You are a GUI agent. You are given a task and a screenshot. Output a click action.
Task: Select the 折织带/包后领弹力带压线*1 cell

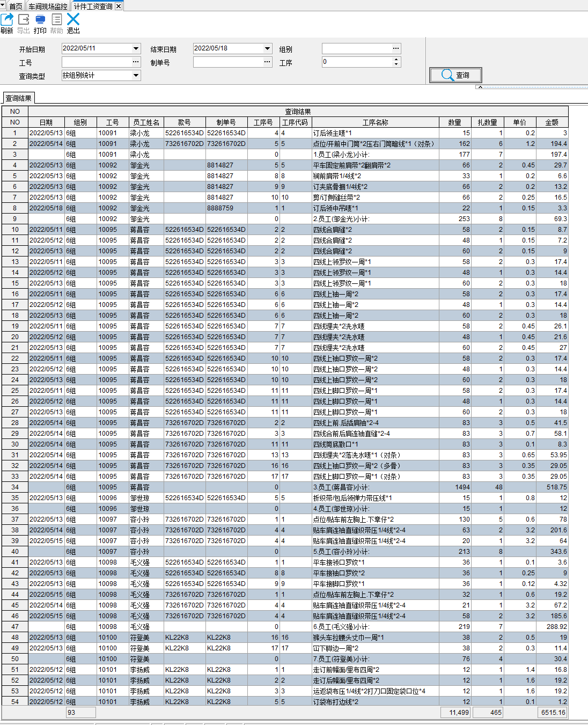coord(376,498)
